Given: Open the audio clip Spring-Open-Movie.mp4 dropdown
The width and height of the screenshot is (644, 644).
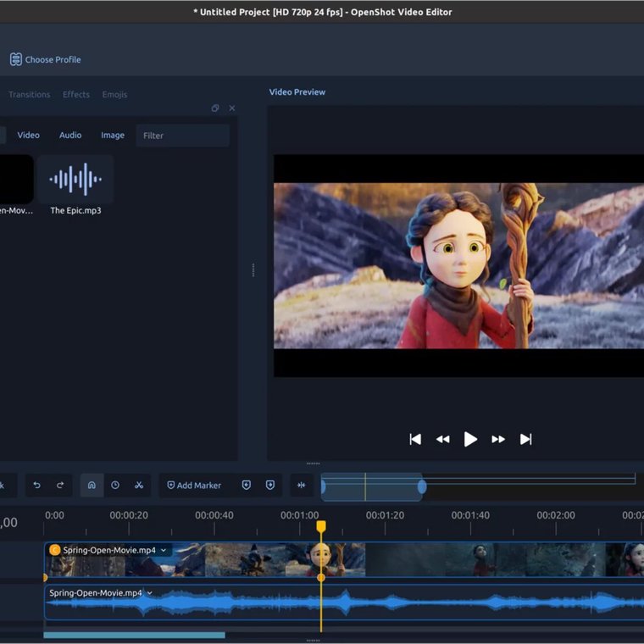Looking at the screenshot, I should [x=150, y=592].
